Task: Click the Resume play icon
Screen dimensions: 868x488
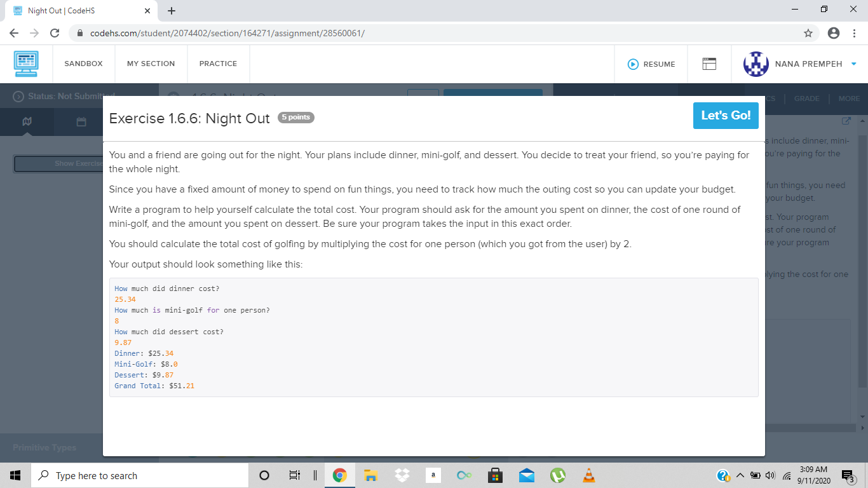Action: [x=633, y=64]
